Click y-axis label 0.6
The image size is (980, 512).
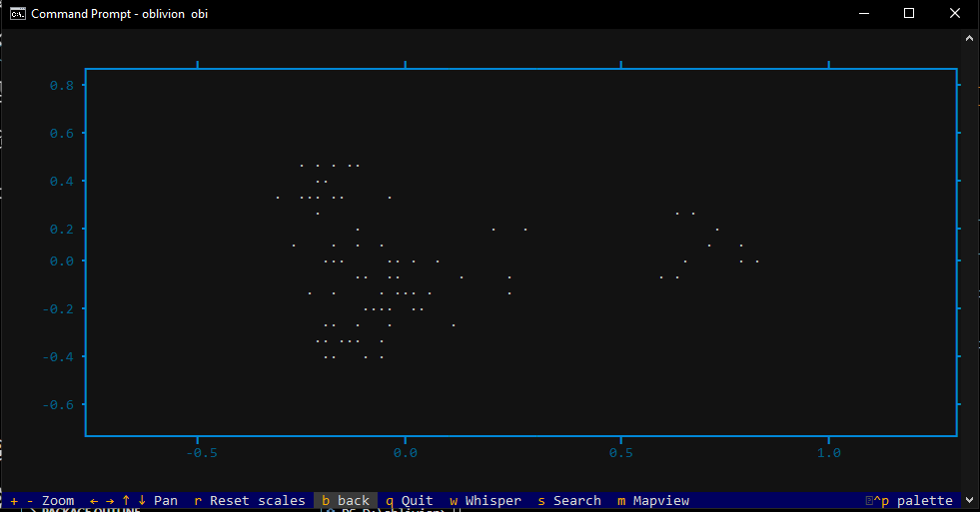(x=62, y=133)
